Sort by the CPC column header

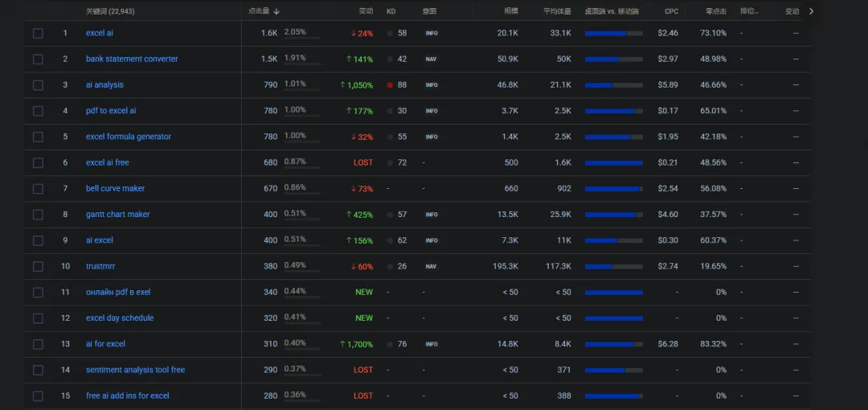pos(671,11)
